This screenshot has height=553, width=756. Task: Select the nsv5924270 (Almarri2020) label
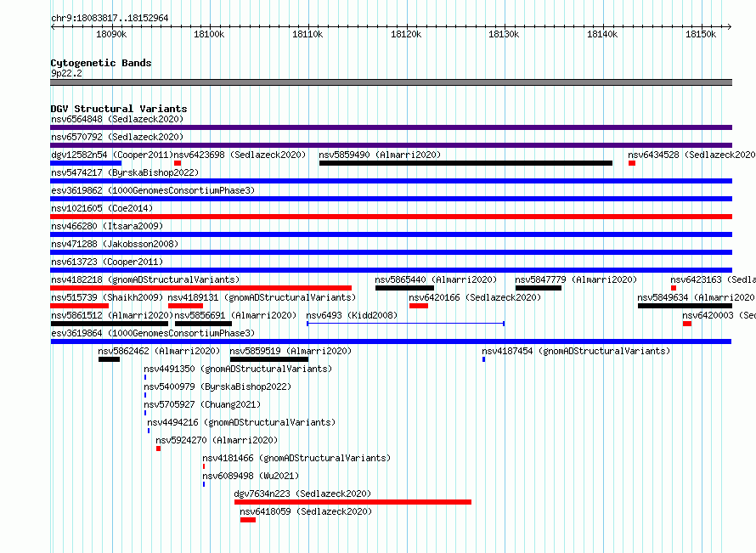coord(217,440)
